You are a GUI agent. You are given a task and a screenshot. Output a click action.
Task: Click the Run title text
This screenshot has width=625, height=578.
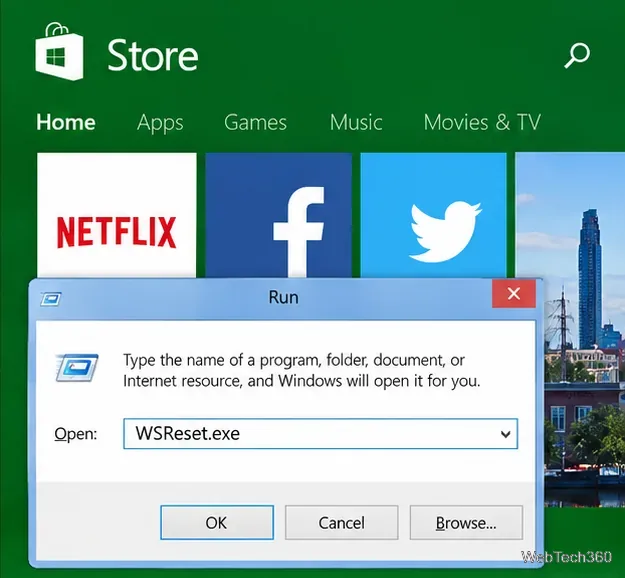pos(283,297)
